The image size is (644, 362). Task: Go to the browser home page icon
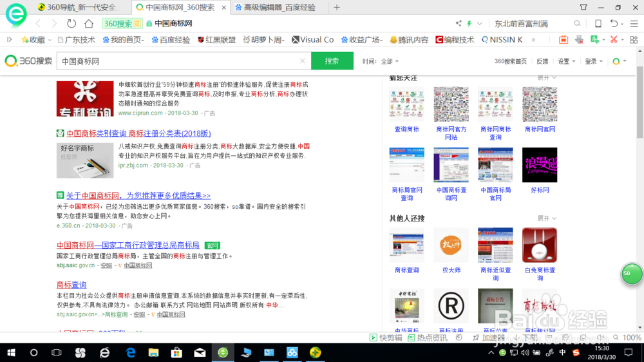tap(89, 23)
